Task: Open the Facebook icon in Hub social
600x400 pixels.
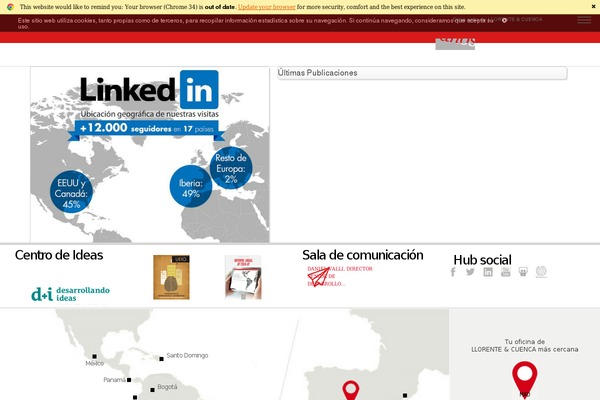Action: click(x=453, y=272)
